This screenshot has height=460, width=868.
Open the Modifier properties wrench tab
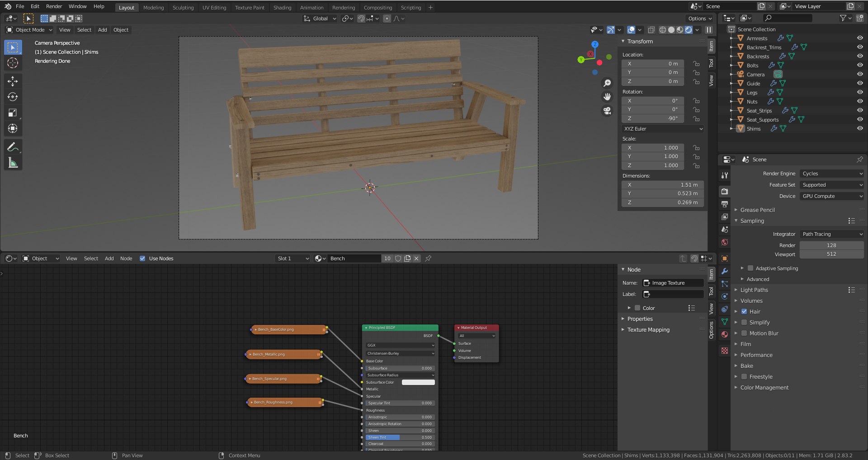(x=725, y=271)
